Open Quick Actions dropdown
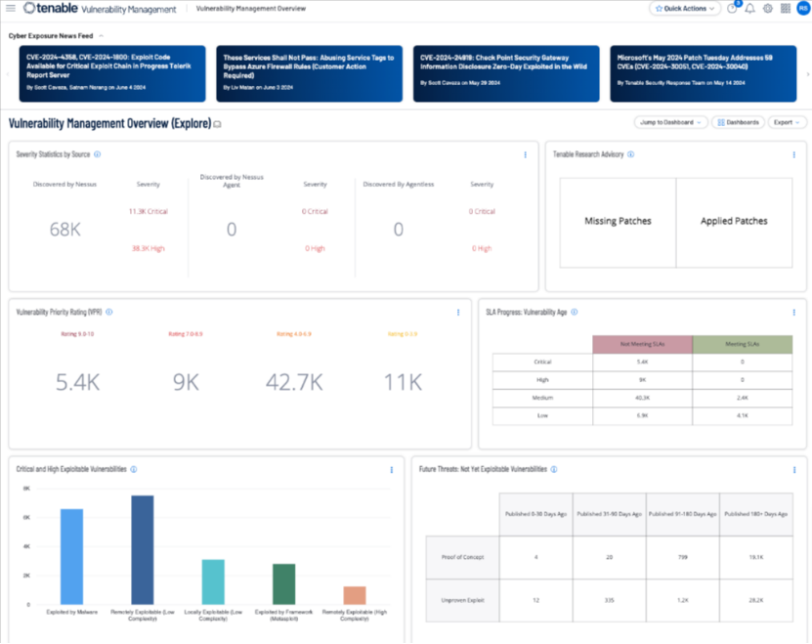 [685, 8]
